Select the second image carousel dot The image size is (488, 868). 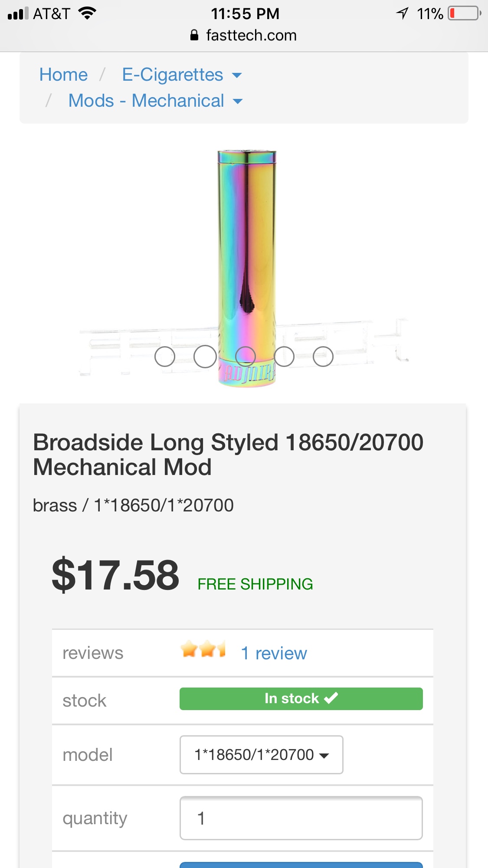pyautogui.click(x=205, y=357)
